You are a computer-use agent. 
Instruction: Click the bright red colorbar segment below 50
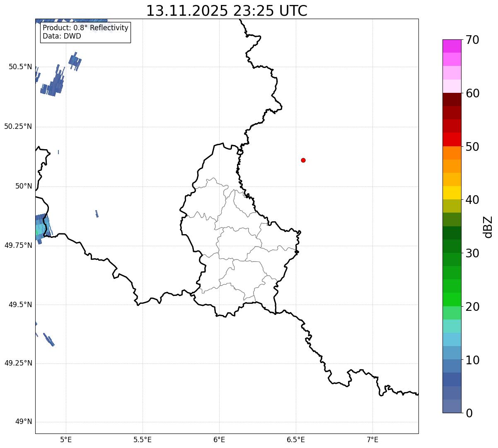point(452,140)
